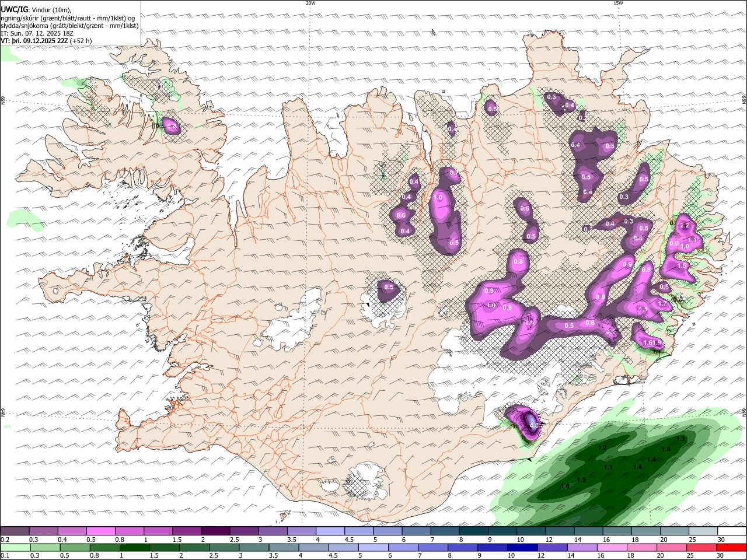Pick the pale green 0.1 swatch on rain scale
This screenshot has height=560, width=747.
click(15, 548)
